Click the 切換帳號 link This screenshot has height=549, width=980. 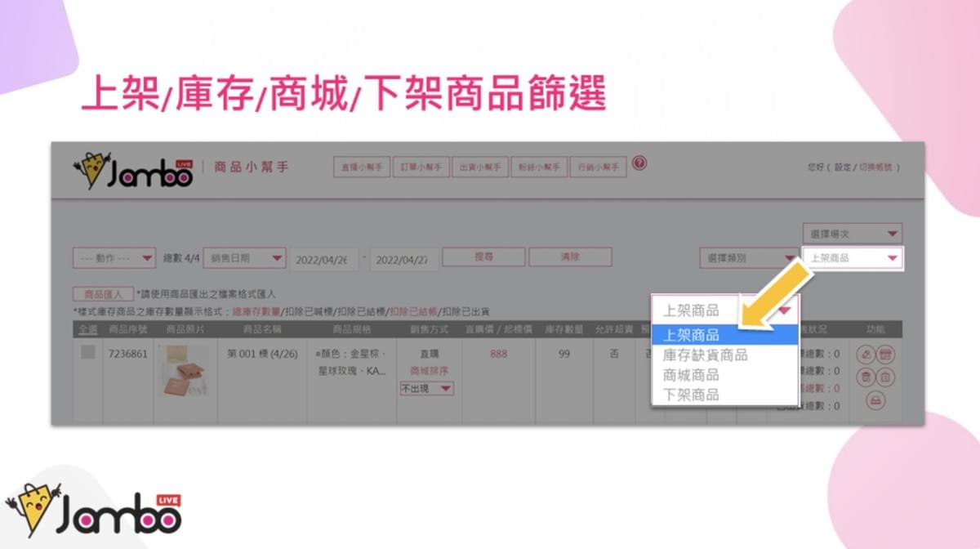(x=876, y=167)
